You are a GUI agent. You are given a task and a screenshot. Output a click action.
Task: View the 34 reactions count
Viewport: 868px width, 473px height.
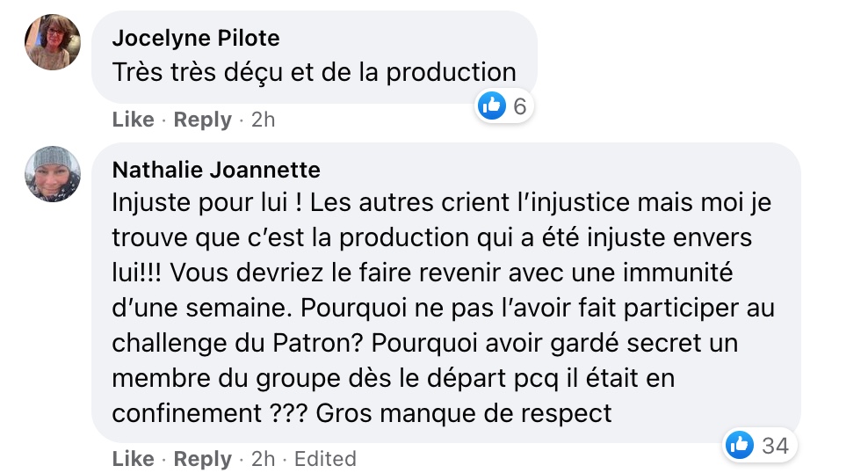click(x=775, y=446)
